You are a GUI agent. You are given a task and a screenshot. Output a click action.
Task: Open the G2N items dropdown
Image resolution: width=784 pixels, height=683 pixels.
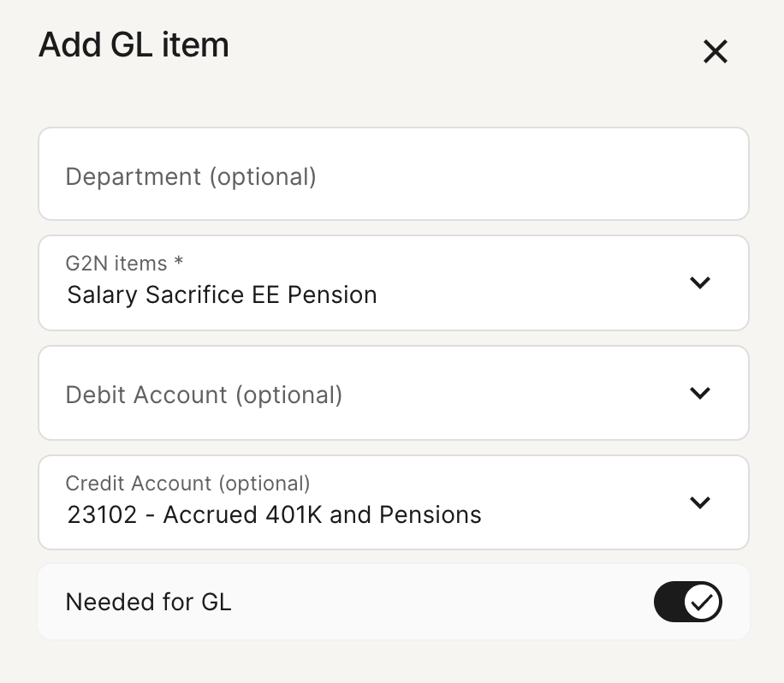coord(394,283)
